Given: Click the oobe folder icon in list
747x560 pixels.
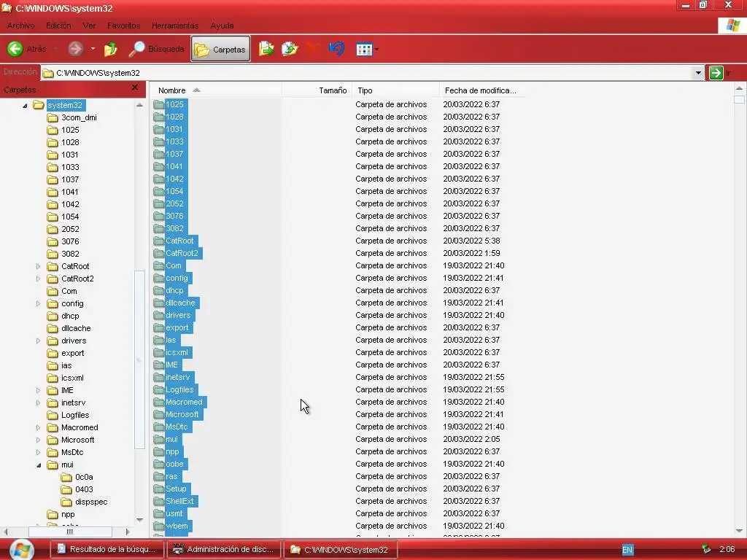Looking at the screenshot, I should point(158,463).
